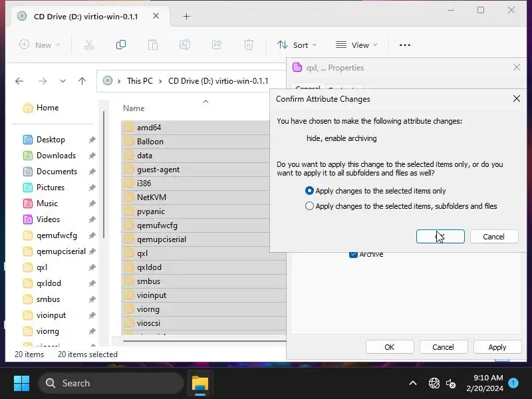
Task: Open the General tab in Properties
Action: tap(308, 87)
